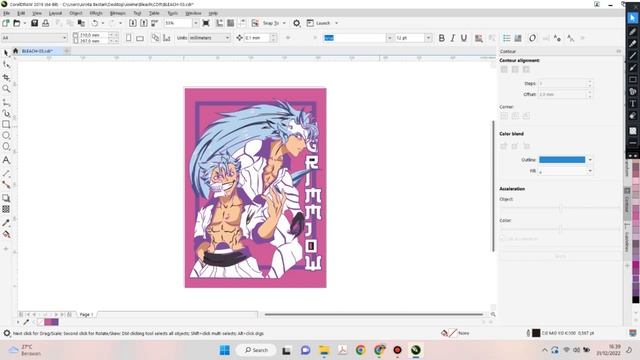The width and height of the screenshot is (640, 360).
Task: Click the Undo arrow icon
Action: (x=95, y=23)
